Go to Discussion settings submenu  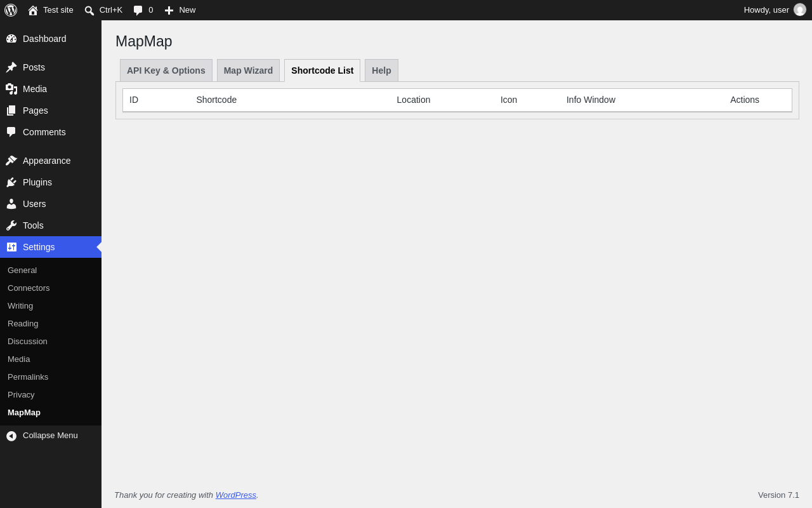(27, 341)
